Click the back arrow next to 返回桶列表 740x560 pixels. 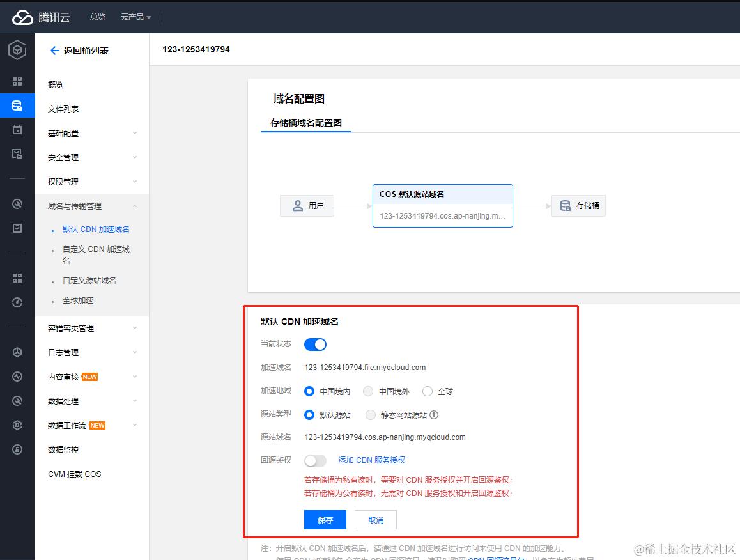pos(55,51)
